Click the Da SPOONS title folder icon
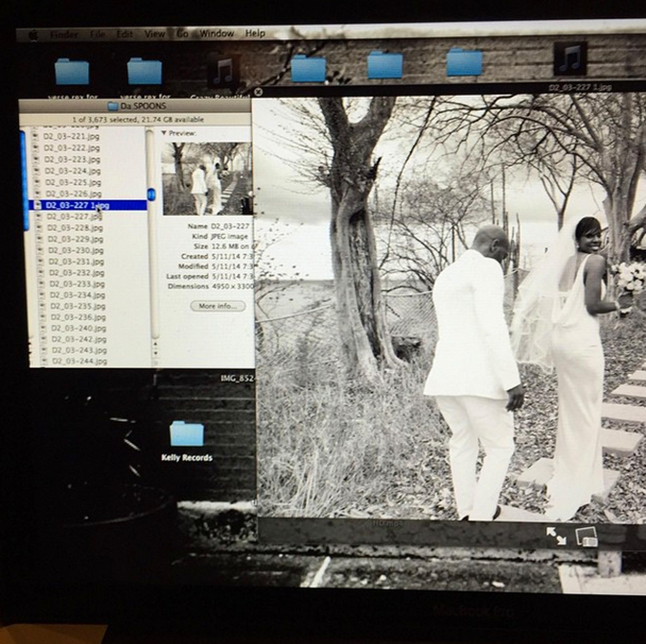Screen dimensions: 646x644 (x=113, y=106)
